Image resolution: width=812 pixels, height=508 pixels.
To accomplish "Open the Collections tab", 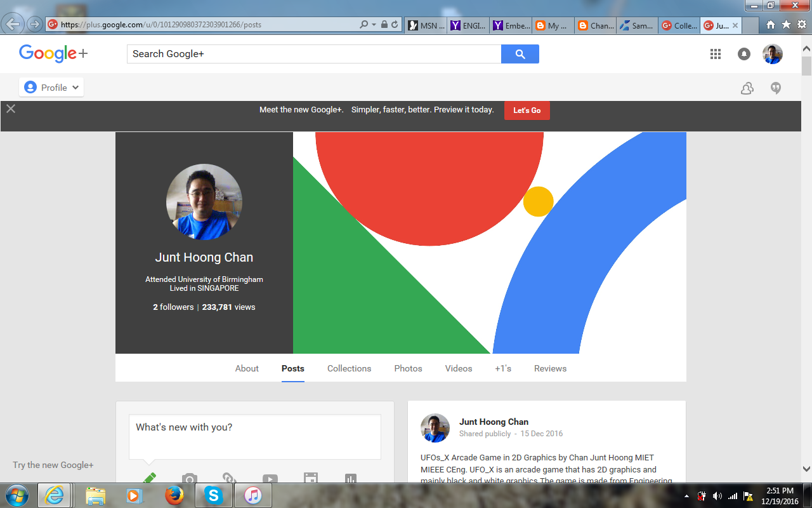I will point(350,368).
